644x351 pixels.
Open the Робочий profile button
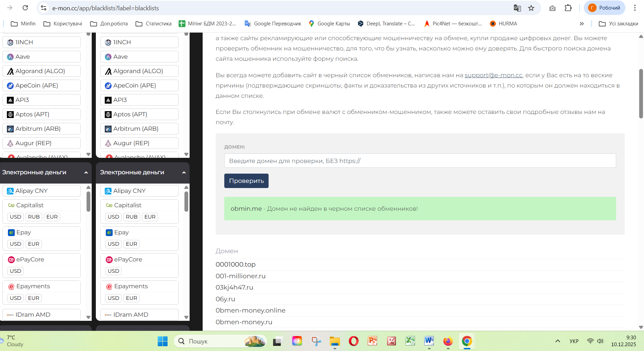pyautogui.click(x=604, y=8)
